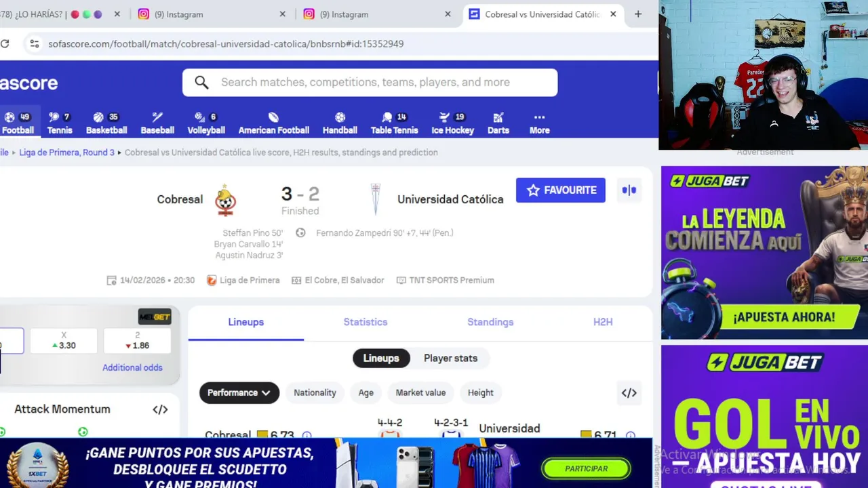The height and width of the screenshot is (488, 868).
Task: Click the Attack Momentum embed code icon
Action: [160, 409]
